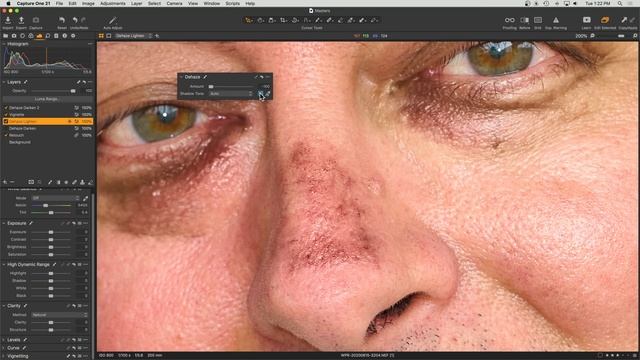Open the Details magnifier tool tab

coord(48,36)
